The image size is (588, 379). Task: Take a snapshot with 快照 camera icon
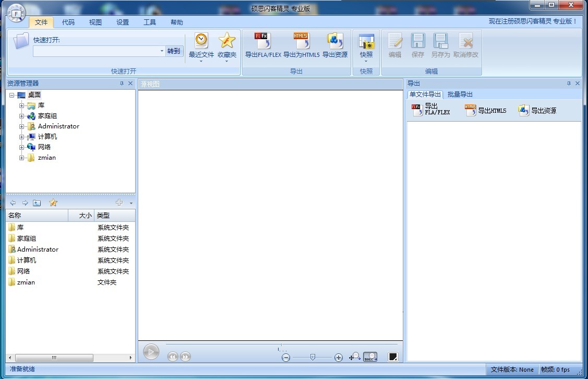click(366, 42)
